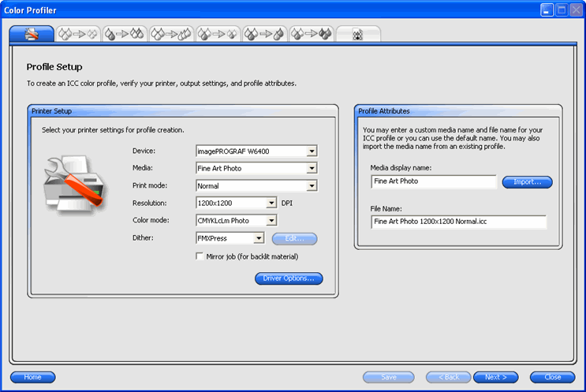
Task: Click the Printer Setup panel title
Action: 51,111
